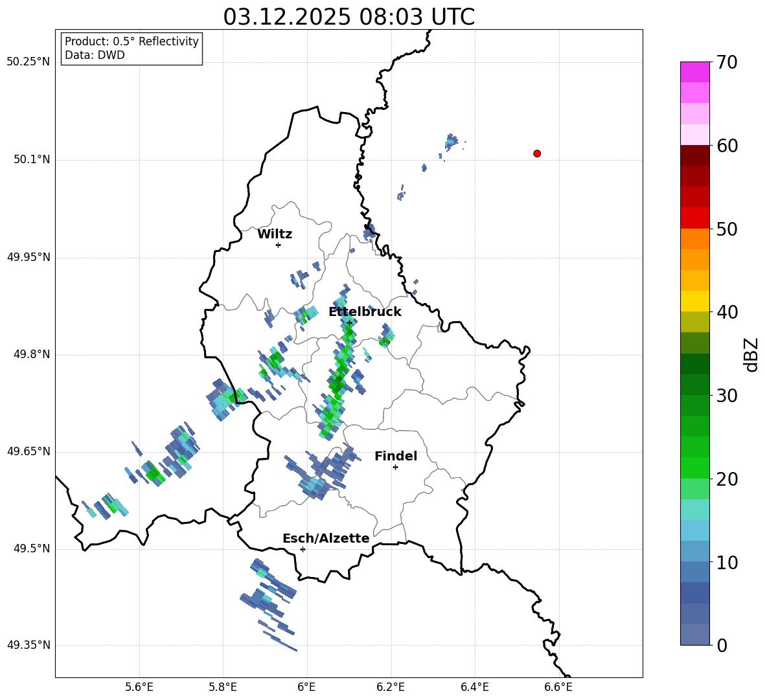The width and height of the screenshot is (767, 700).
Task: Click latitude label 50.25°N
Action: (29, 62)
